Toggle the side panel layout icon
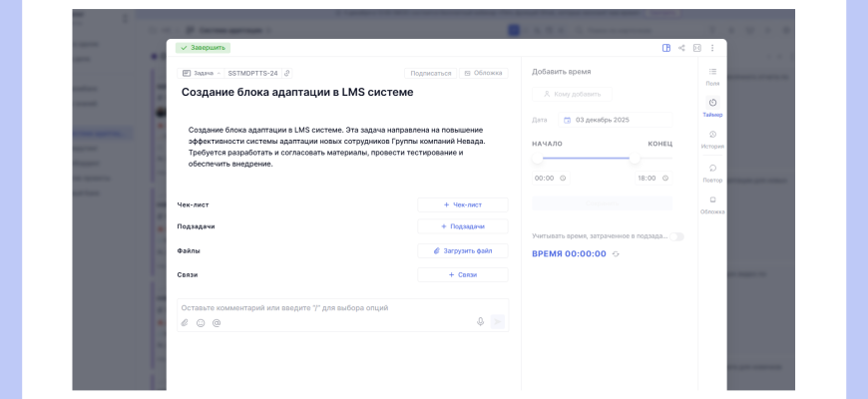868x399 pixels. [666, 48]
